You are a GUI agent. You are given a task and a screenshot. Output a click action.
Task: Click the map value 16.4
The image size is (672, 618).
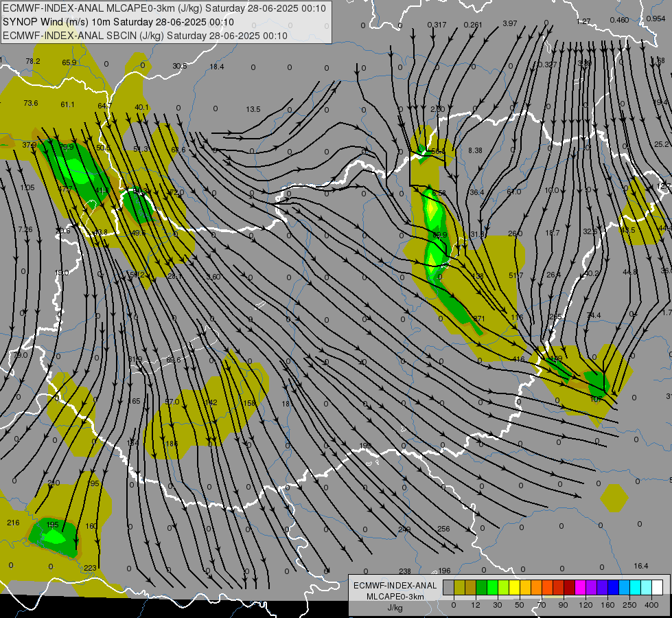641,566
